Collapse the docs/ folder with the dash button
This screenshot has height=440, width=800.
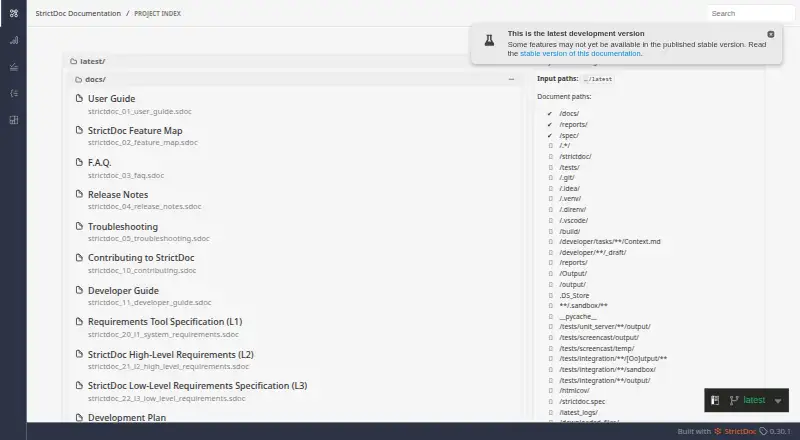point(511,79)
